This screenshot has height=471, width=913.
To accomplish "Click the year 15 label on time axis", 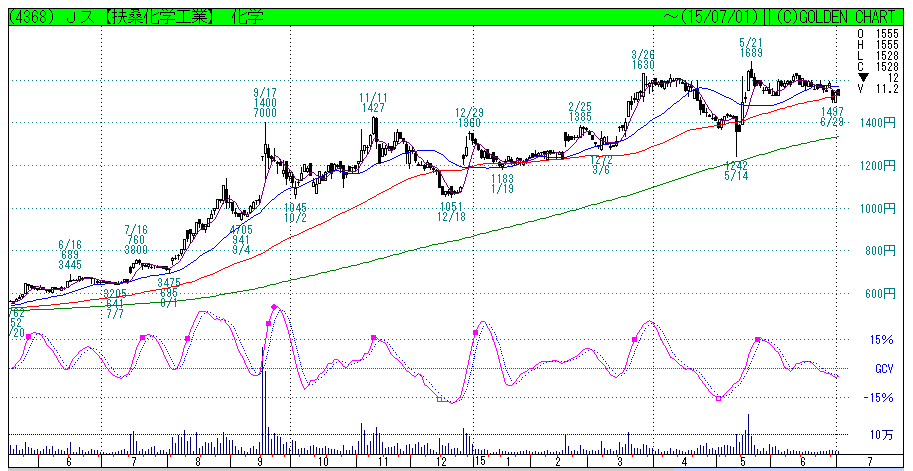I will [x=480, y=462].
